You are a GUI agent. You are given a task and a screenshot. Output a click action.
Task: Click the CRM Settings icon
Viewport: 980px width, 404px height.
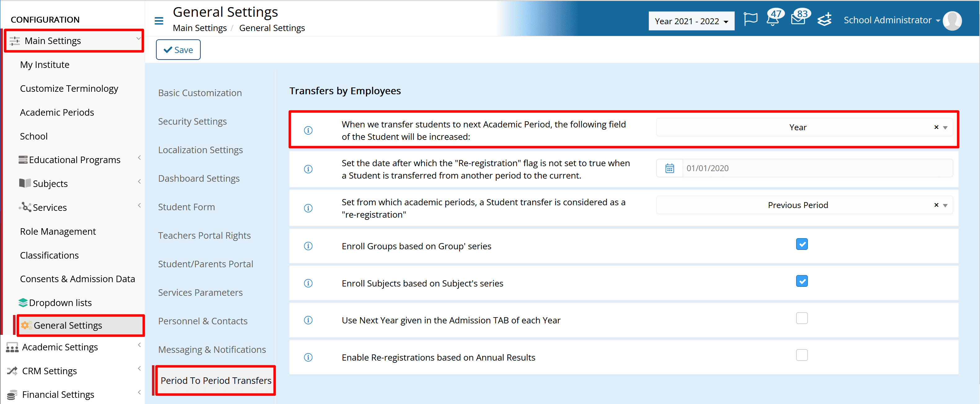(12, 371)
